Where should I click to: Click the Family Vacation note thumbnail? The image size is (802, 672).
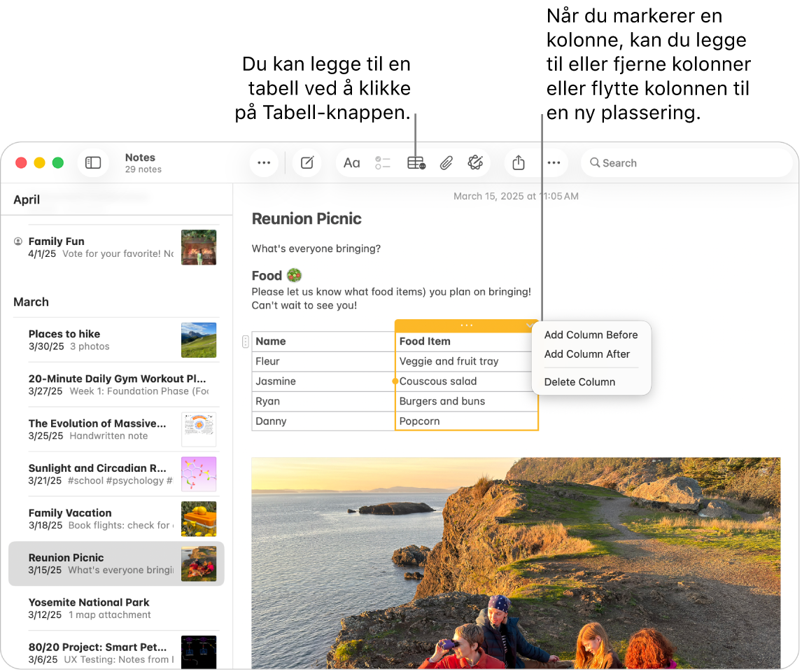[199, 519]
